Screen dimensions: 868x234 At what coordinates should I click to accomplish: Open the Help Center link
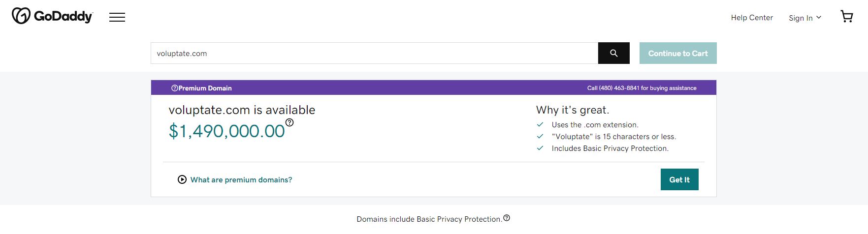coord(752,18)
